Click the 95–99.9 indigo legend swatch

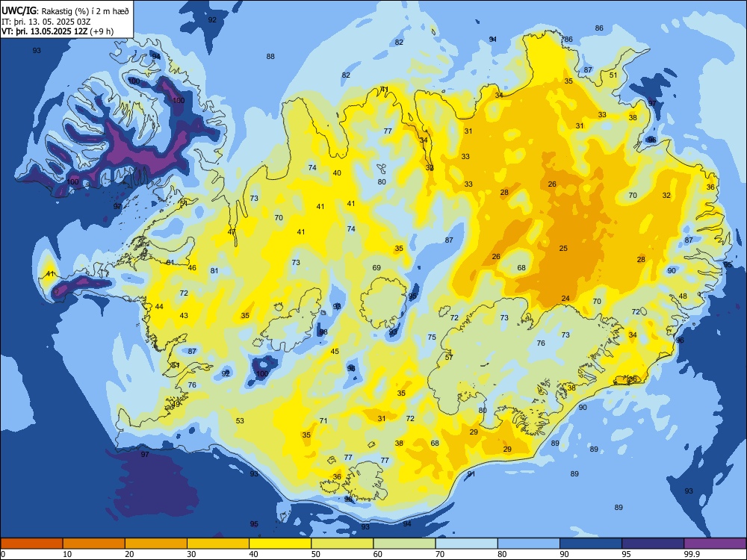click(653, 544)
